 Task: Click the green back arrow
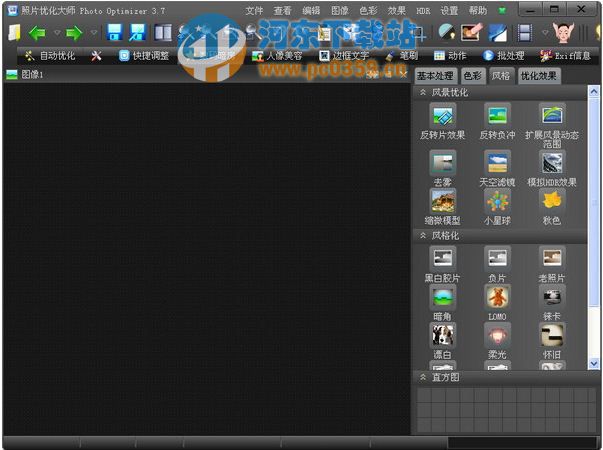(x=36, y=33)
